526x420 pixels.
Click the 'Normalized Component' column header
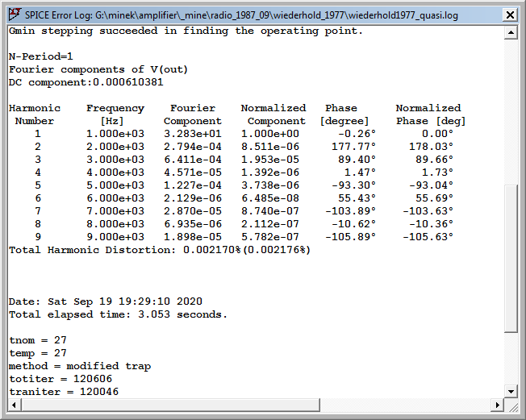(x=273, y=114)
